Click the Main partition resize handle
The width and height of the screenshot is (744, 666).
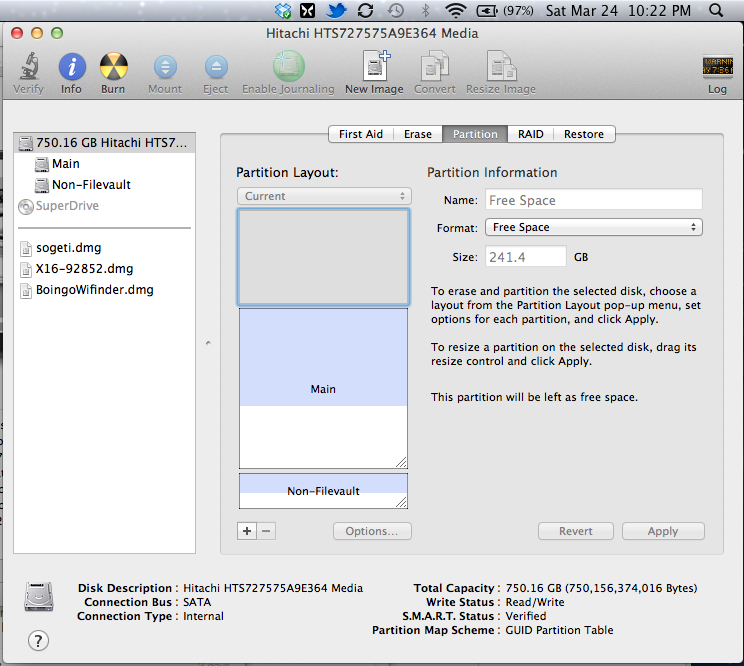tap(401, 462)
